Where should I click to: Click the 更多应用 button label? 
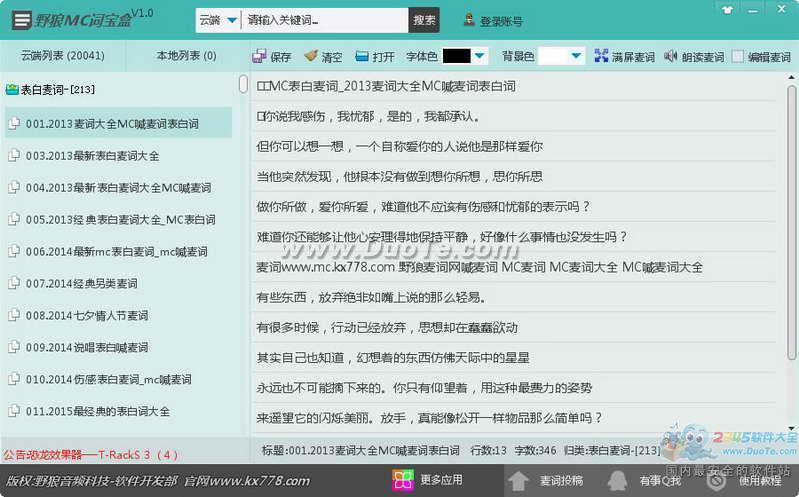click(x=441, y=480)
